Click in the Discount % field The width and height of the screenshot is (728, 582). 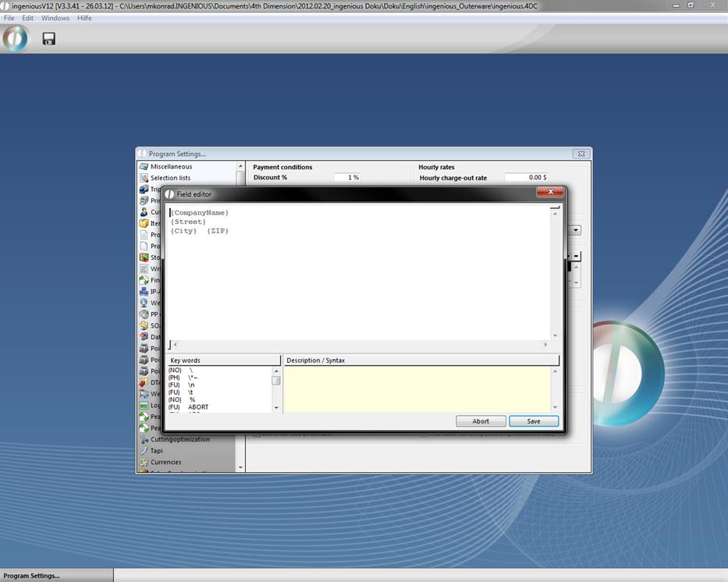coord(346,178)
